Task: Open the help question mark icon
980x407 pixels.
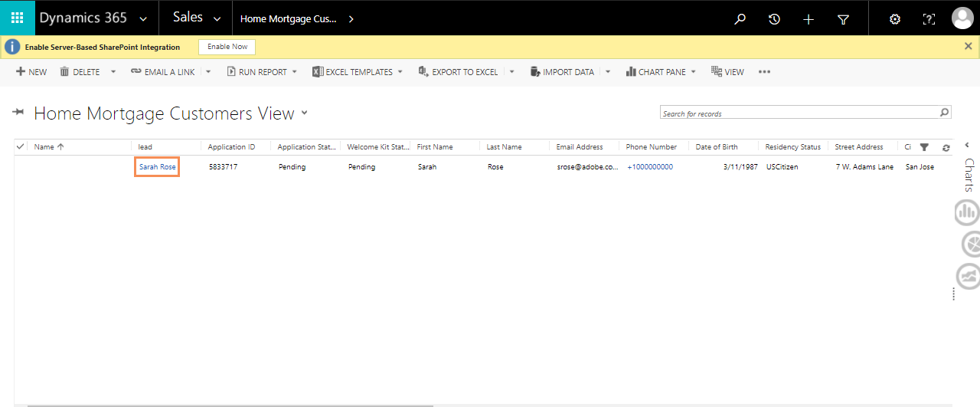Action: coord(929,19)
